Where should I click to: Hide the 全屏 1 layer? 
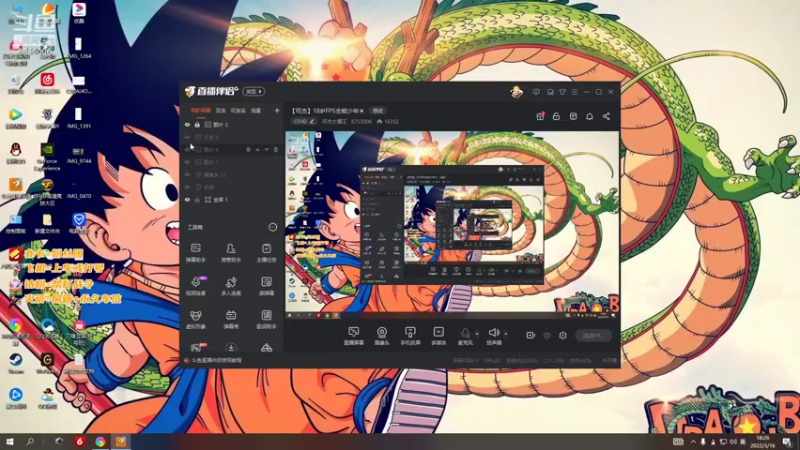[187, 199]
